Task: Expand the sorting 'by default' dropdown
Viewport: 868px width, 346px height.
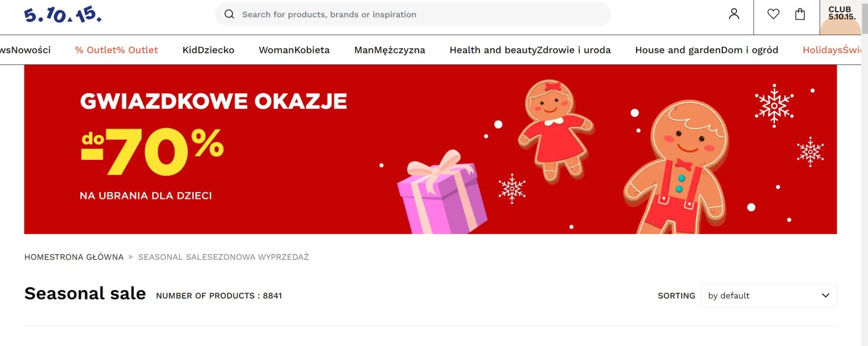Action: 768,295
